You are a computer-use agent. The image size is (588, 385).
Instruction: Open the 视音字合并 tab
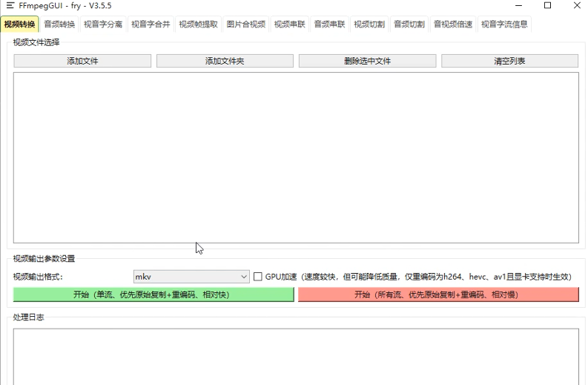[x=151, y=24]
